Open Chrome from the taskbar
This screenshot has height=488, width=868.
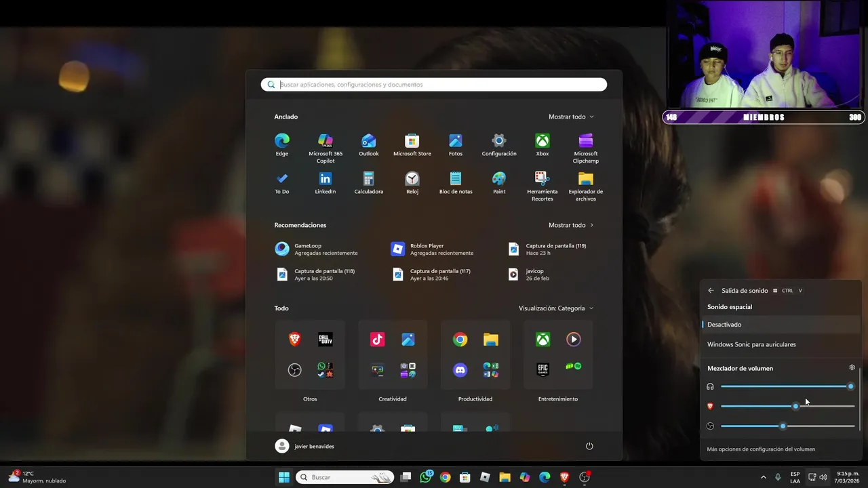(445, 477)
